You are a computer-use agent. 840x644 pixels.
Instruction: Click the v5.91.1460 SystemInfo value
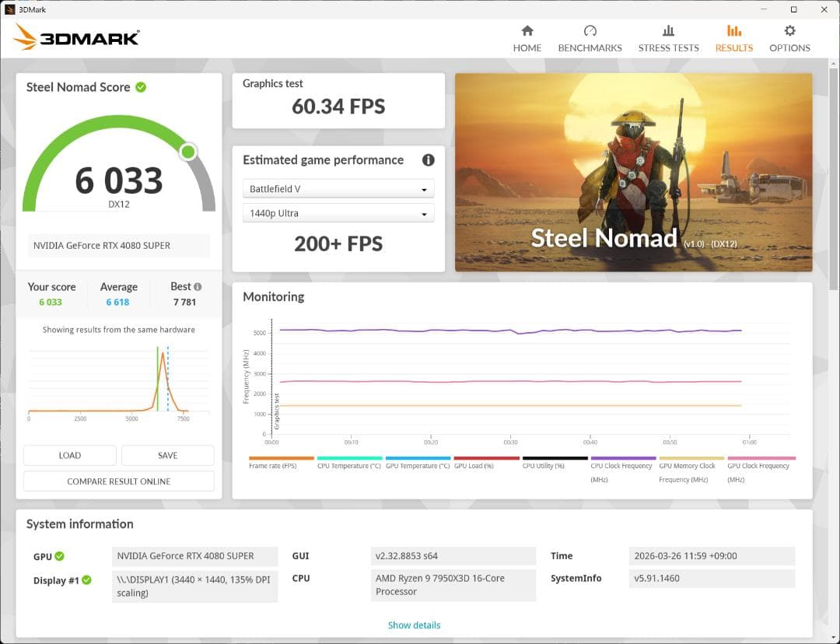coord(712,578)
